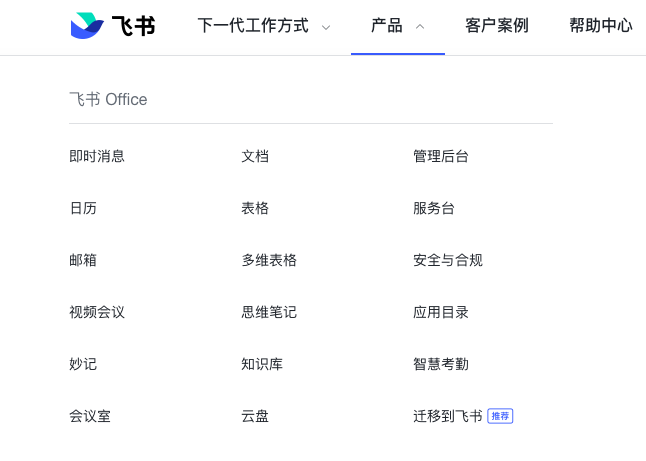The image size is (646, 461).
Task: Go to the 多维表格 product page
Action: (269, 260)
